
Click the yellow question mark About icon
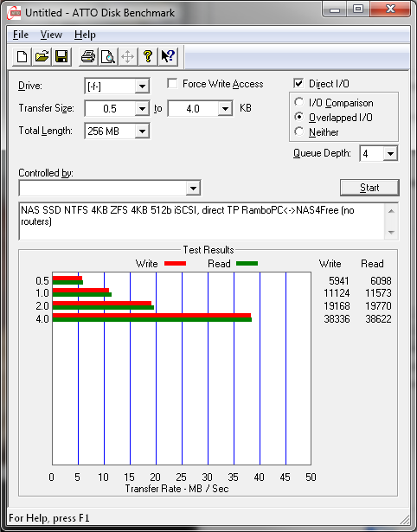point(148,56)
